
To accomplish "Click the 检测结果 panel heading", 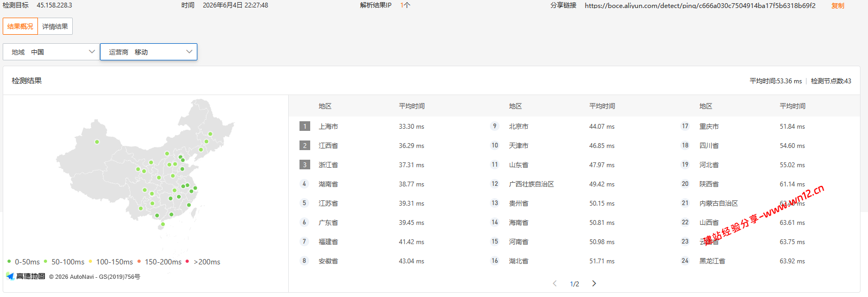I will [x=27, y=81].
